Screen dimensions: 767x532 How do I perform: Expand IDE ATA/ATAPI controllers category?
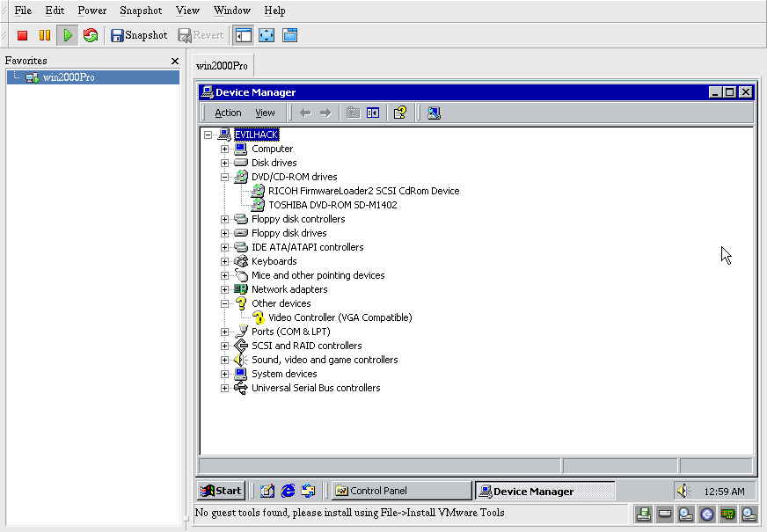point(224,247)
